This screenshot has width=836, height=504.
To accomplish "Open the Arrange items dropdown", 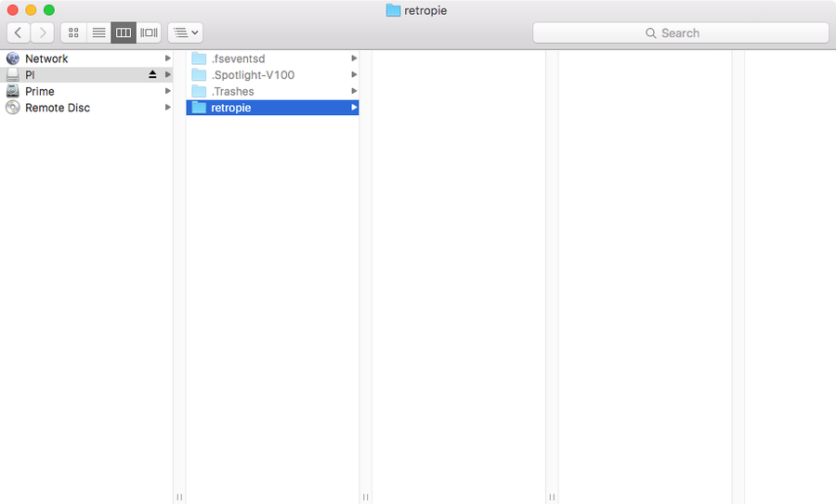I will [x=186, y=32].
